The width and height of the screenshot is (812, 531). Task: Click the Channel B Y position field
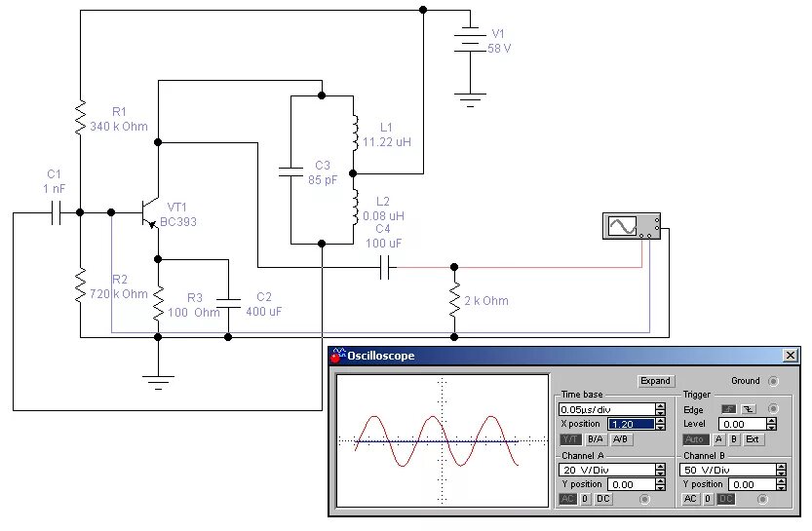tap(753, 484)
